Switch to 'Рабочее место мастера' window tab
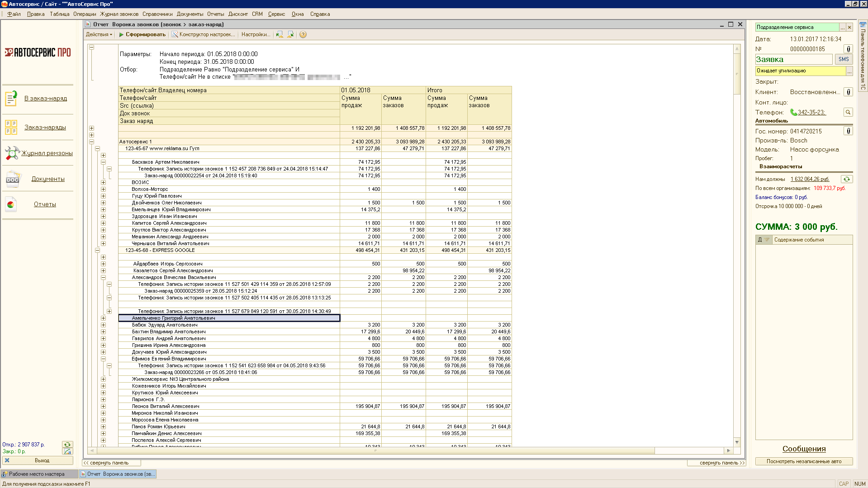Viewport: 868px width, 488px height. [x=37, y=474]
